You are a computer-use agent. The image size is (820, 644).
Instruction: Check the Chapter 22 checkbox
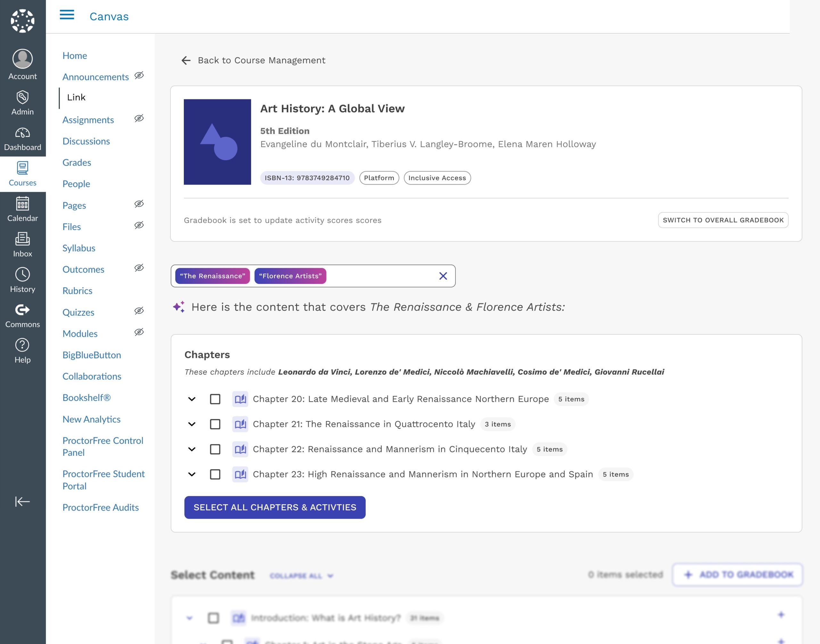215,449
